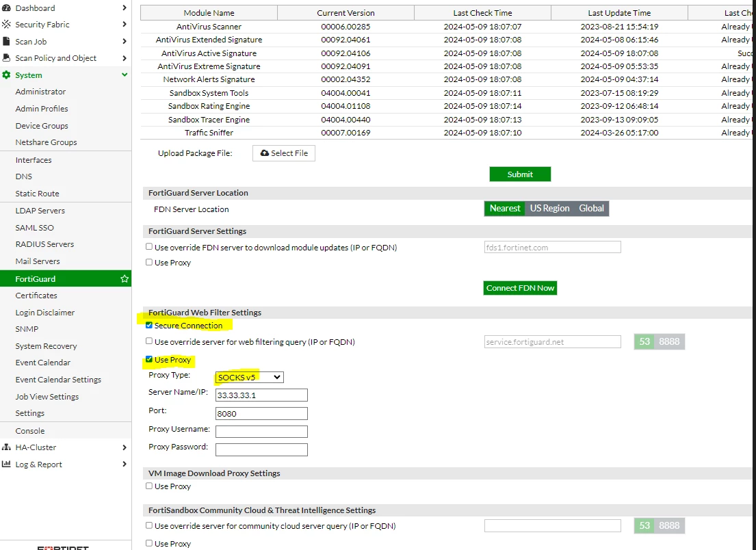Click the Proxy Username field
The width and height of the screenshot is (756, 550).
(261, 432)
